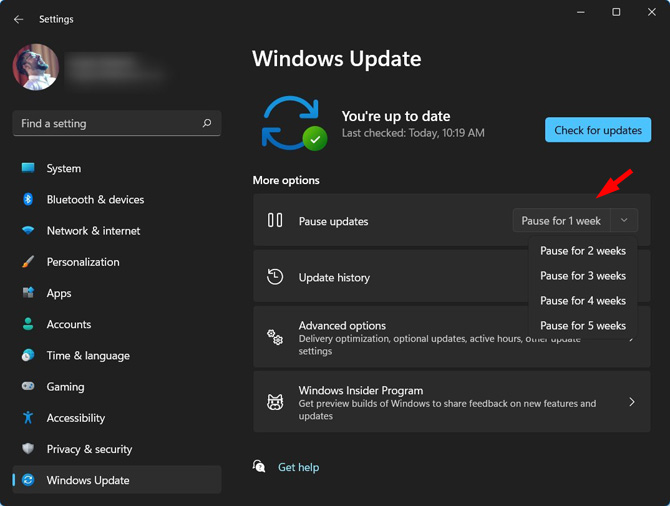Select Windows Update label in sidebar

click(x=88, y=480)
